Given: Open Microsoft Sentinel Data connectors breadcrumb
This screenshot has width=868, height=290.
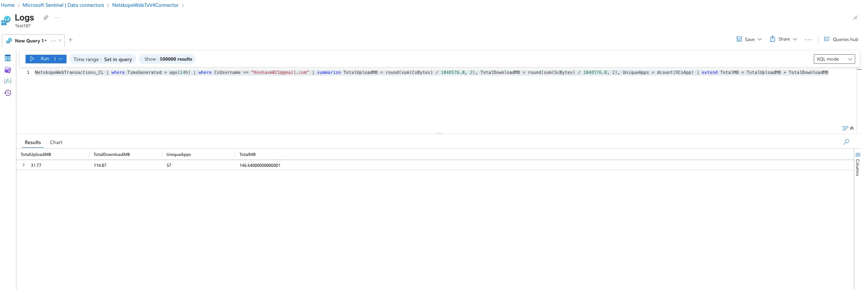Looking at the screenshot, I should 63,5.
